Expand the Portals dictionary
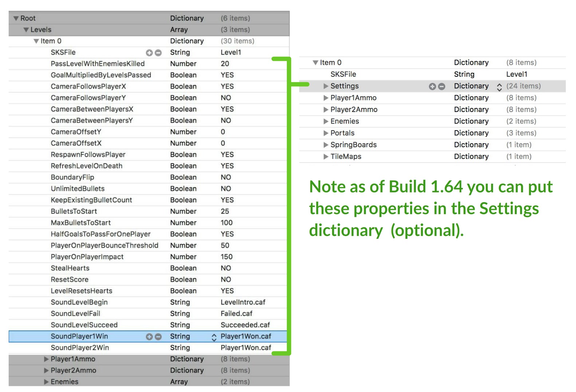 click(326, 133)
